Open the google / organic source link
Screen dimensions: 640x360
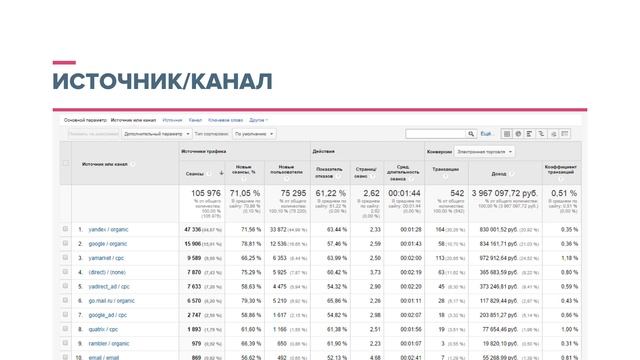[x=108, y=244]
